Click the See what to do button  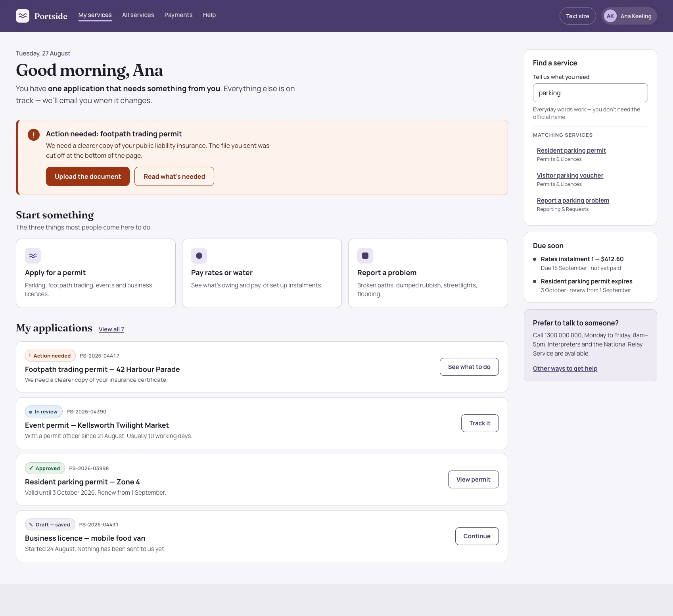469,367
